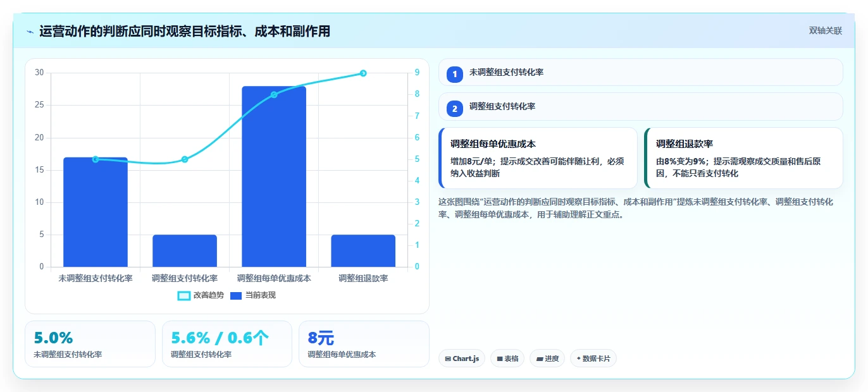This screenshot has width=868, height=392.
Task: Click the 调整组退款率 bar in chart
Action: point(363,251)
